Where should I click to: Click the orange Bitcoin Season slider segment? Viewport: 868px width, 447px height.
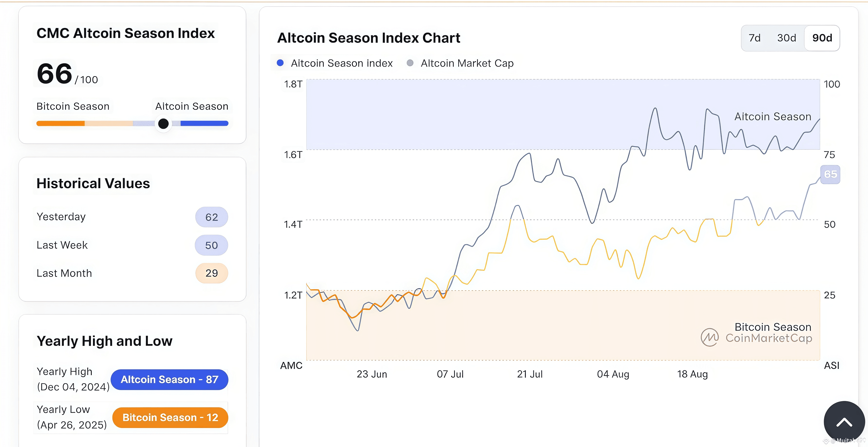click(x=61, y=124)
